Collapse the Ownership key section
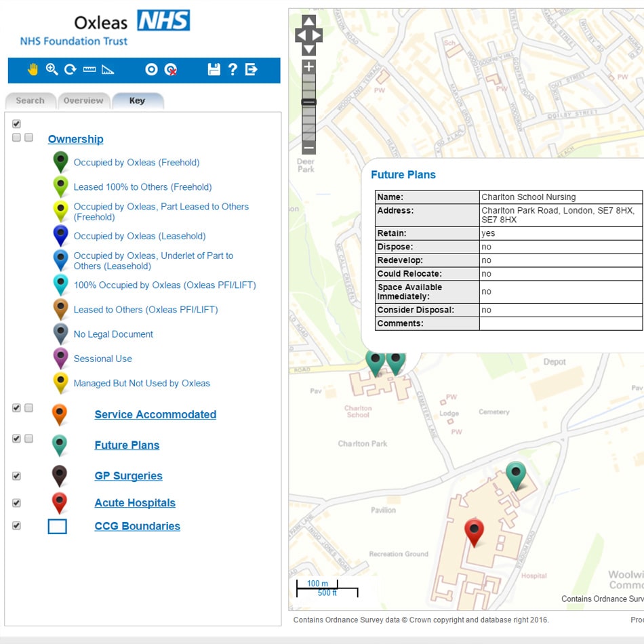 pyautogui.click(x=75, y=139)
